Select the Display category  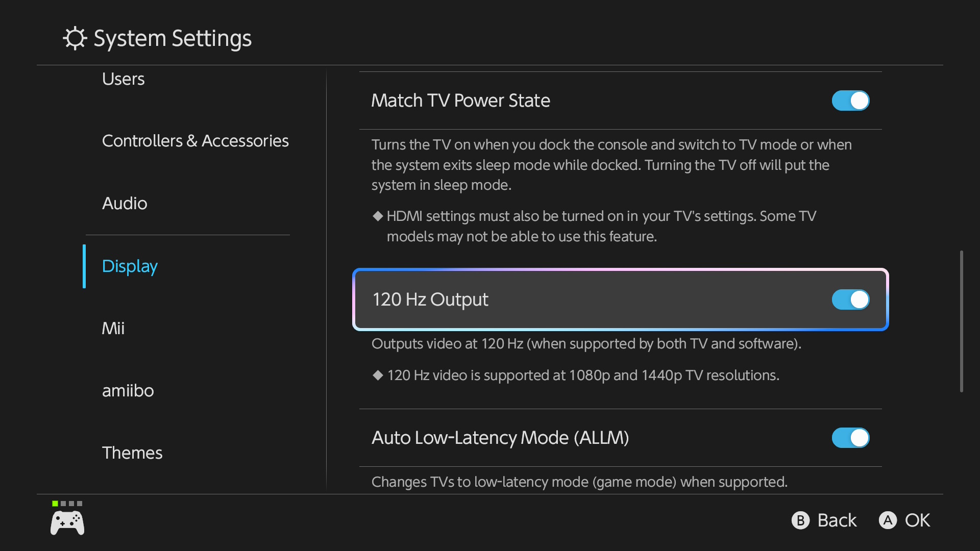click(130, 266)
